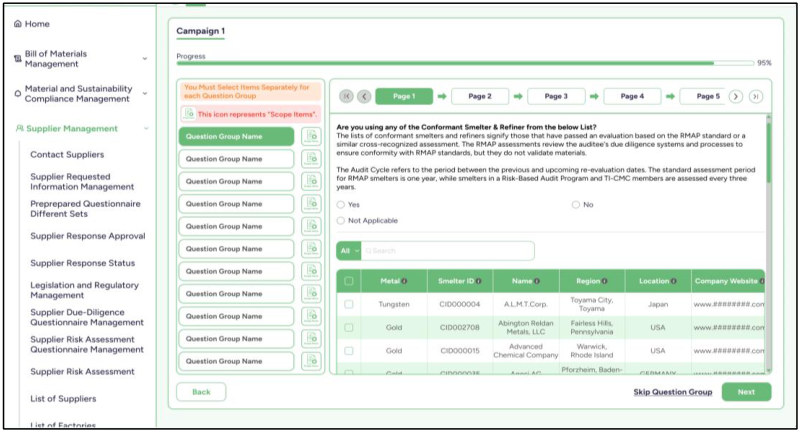The width and height of the screenshot is (801, 433).
Task: Click the next page chevron icon
Action: (x=736, y=96)
